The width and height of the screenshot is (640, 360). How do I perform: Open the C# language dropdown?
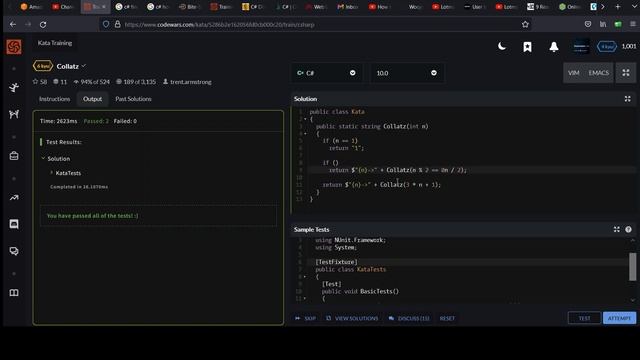326,73
